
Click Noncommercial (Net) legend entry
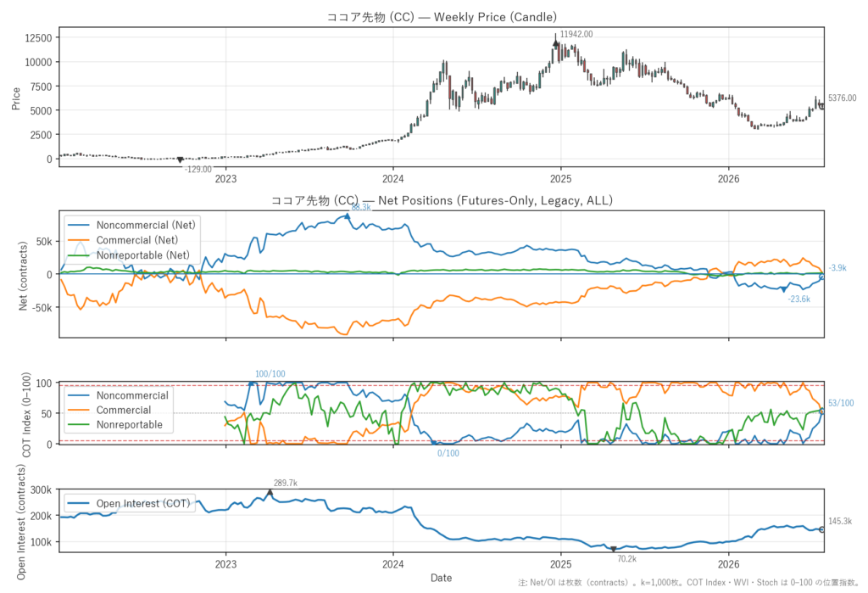click(x=131, y=225)
